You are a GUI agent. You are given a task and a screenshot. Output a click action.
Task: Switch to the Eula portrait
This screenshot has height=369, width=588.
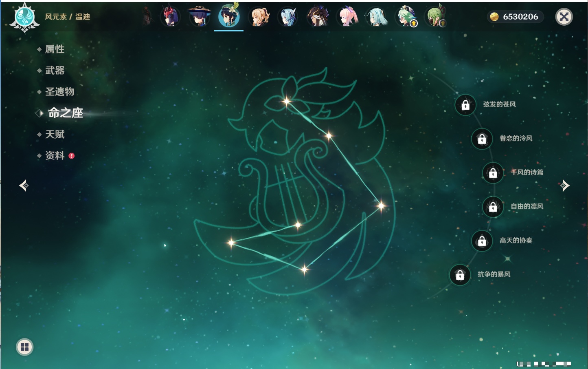click(288, 17)
